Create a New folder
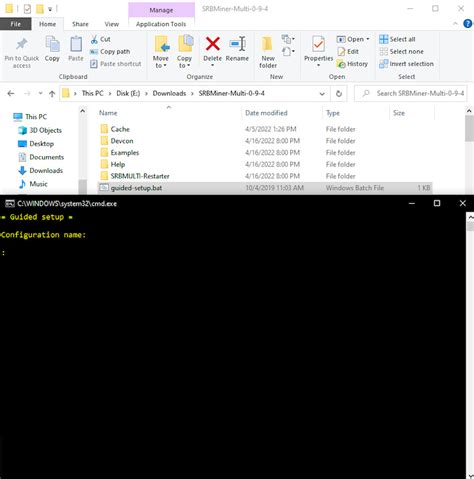This screenshot has height=479, width=474. (268, 52)
